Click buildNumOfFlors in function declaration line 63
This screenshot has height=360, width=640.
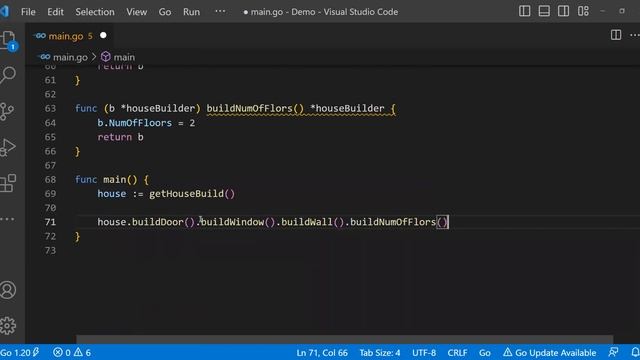pyautogui.click(x=249, y=109)
